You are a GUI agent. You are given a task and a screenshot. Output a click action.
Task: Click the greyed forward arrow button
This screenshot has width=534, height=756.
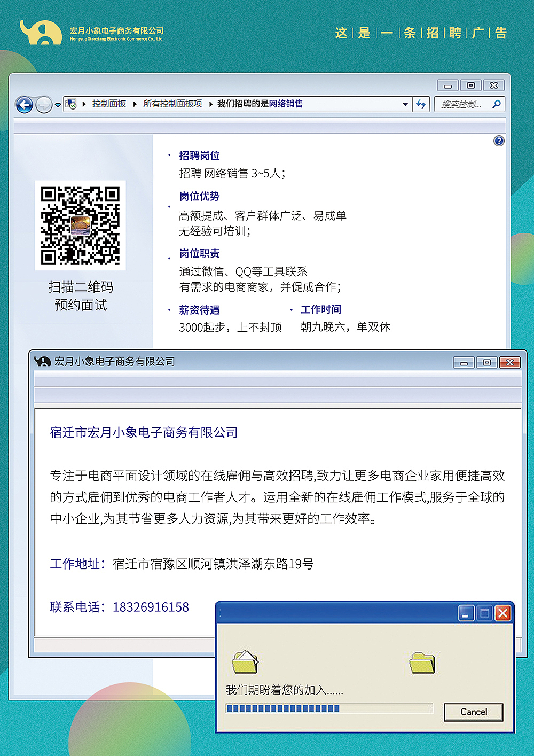[44, 105]
